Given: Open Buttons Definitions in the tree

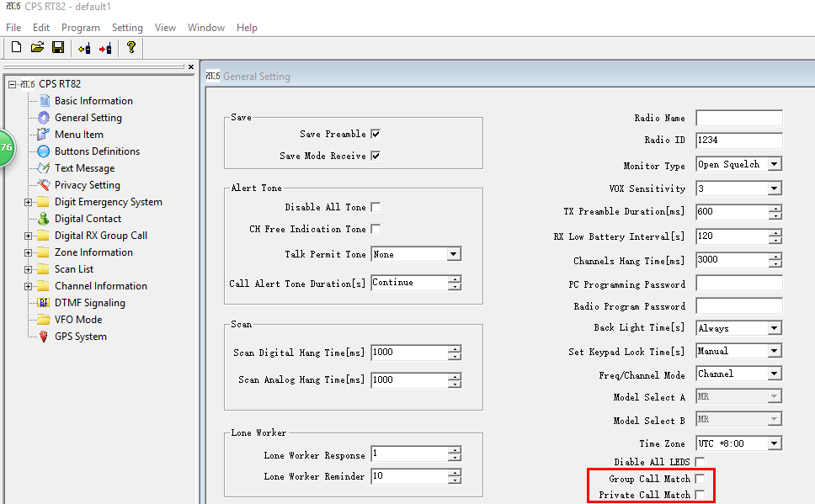Looking at the screenshot, I should coord(97,151).
